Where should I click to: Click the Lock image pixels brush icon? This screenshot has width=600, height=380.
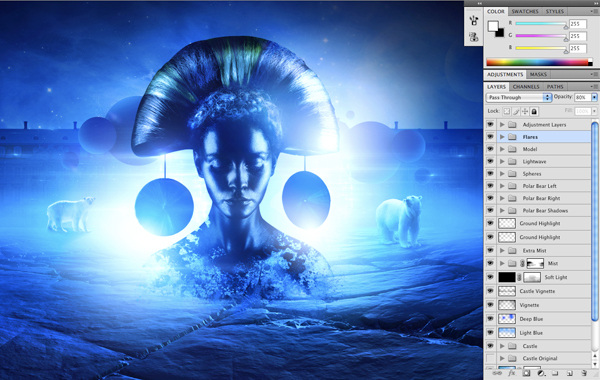point(516,111)
